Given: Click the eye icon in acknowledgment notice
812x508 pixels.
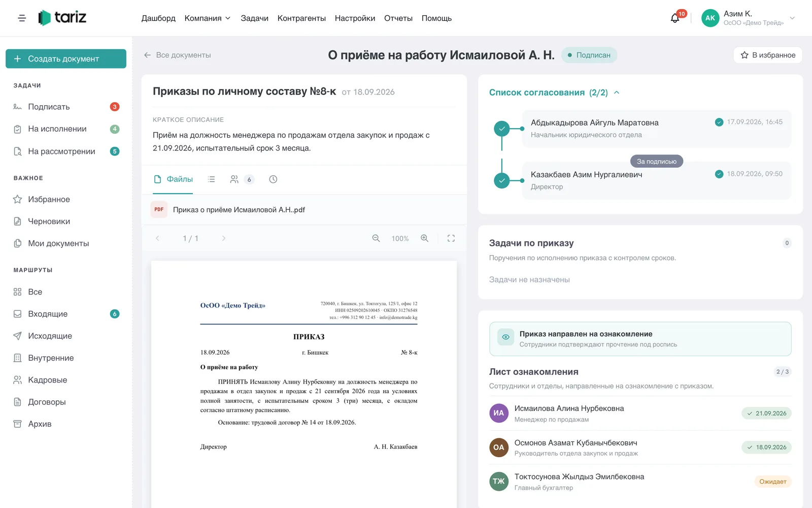Looking at the screenshot, I should [505, 337].
